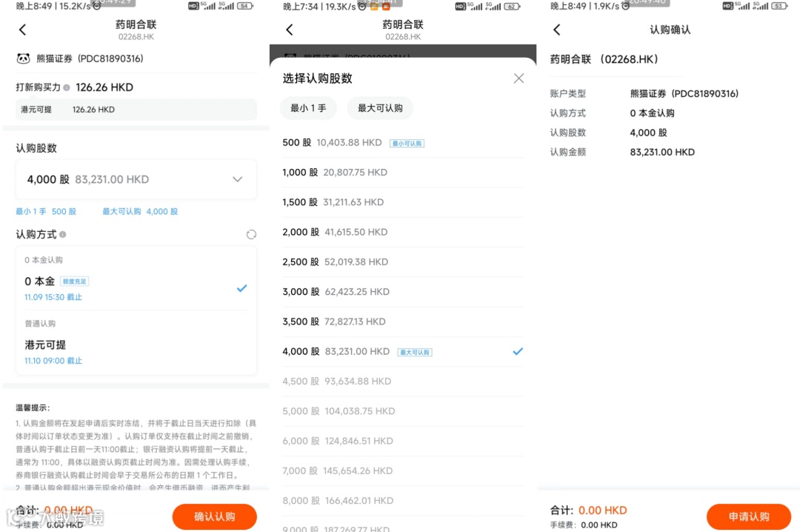Tap 温馨提示 heading on left screen
Viewport: 800px width, 532px height.
pos(33,408)
